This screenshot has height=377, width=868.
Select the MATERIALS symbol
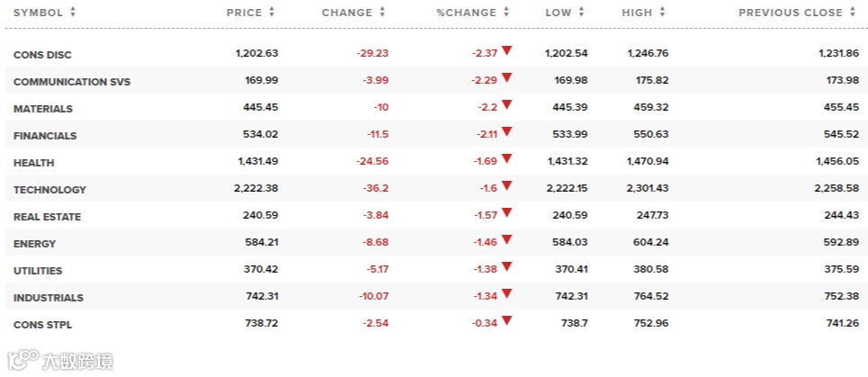click(x=43, y=109)
